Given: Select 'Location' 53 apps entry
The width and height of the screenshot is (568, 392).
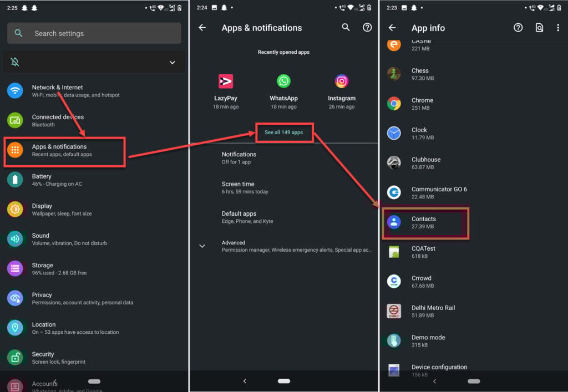Looking at the screenshot, I should pyautogui.click(x=75, y=328).
